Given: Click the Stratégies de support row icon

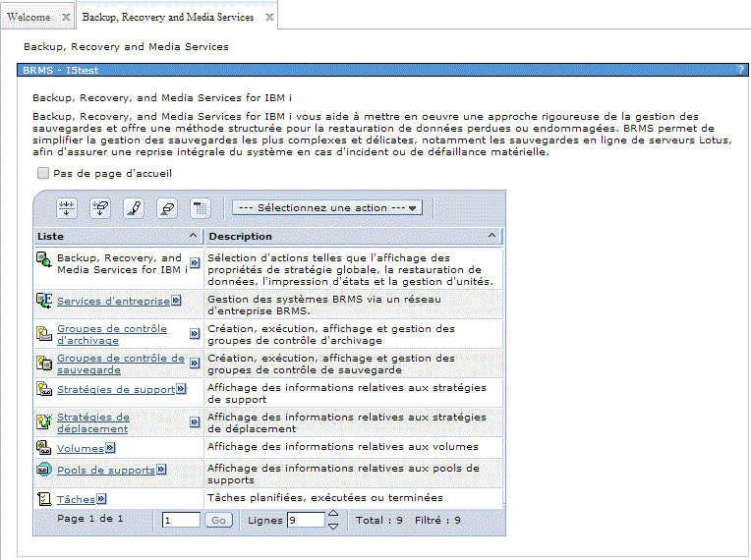Looking at the screenshot, I should tap(44, 389).
